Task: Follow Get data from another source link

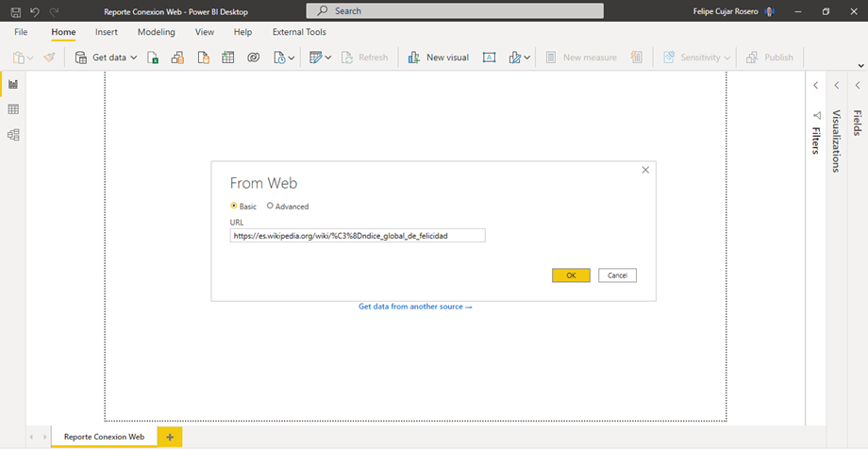Action: pyautogui.click(x=415, y=307)
